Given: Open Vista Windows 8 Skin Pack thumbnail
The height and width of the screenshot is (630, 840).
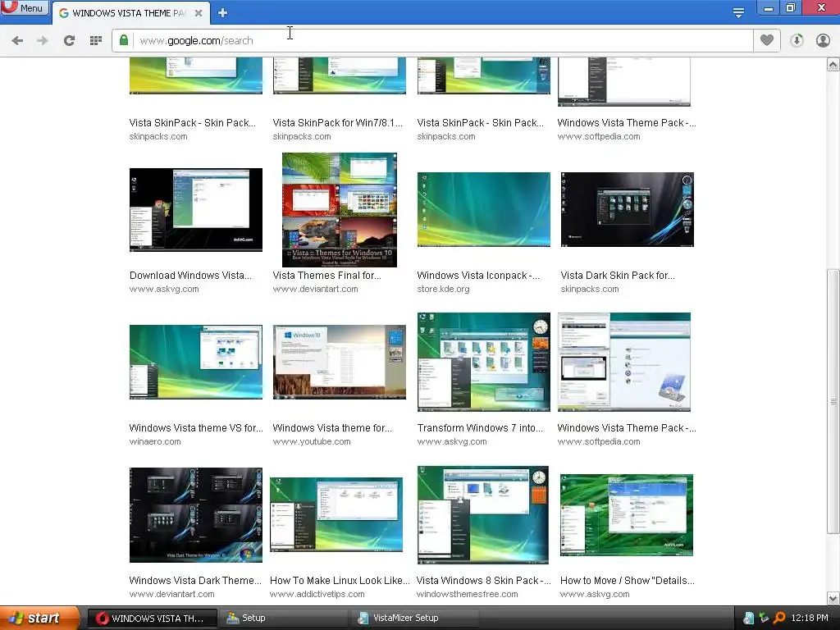Looking at the screenshot, I should tap(483, 515).
